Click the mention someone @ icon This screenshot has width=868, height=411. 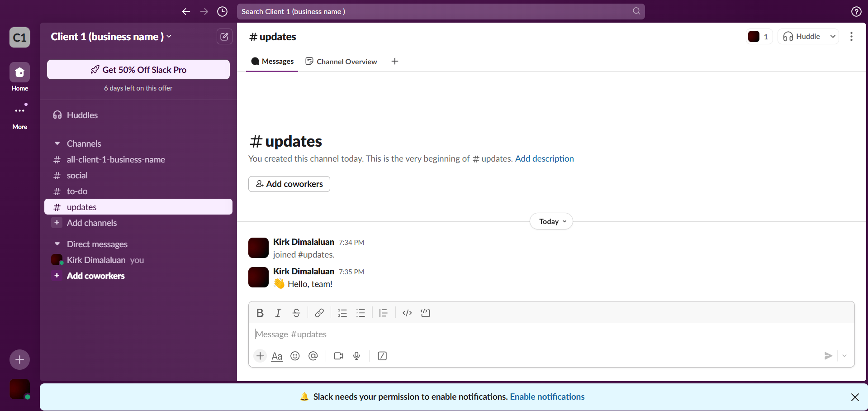coord(313,356)
